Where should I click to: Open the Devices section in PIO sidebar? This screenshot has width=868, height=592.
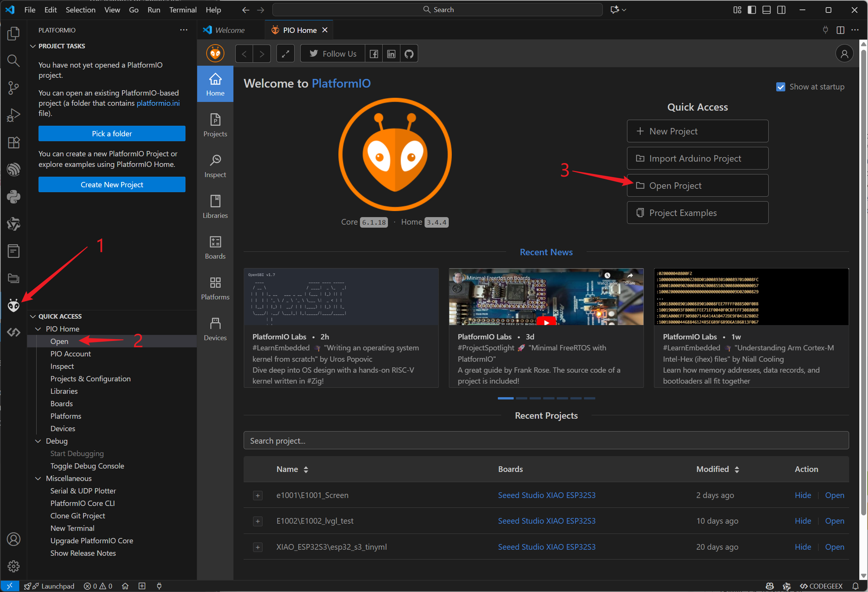coord(215,329)
